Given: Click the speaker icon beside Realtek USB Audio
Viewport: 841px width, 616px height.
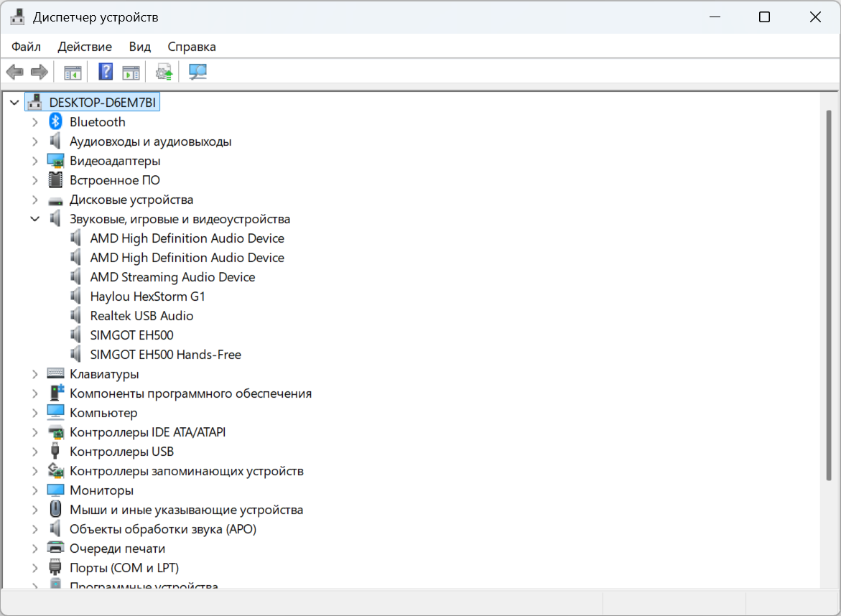Looking at the screenshot, I should click(x=75, y=315).
